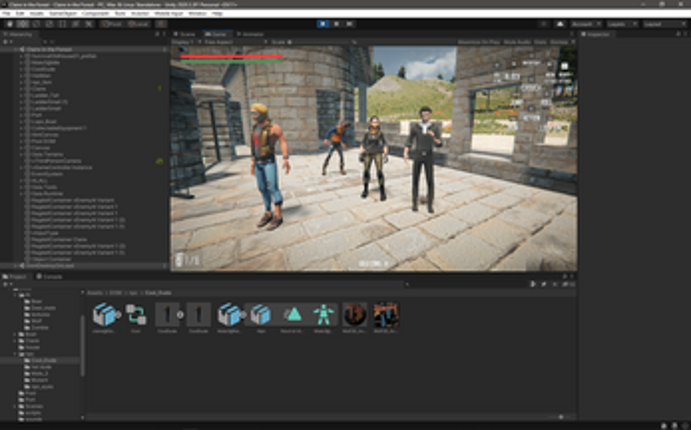Open root scene options kebab menu

164,50
